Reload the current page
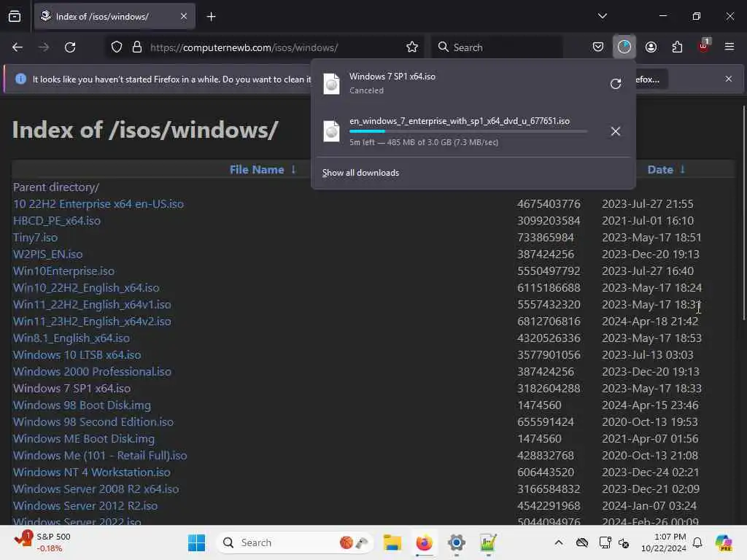 point(70,47)
